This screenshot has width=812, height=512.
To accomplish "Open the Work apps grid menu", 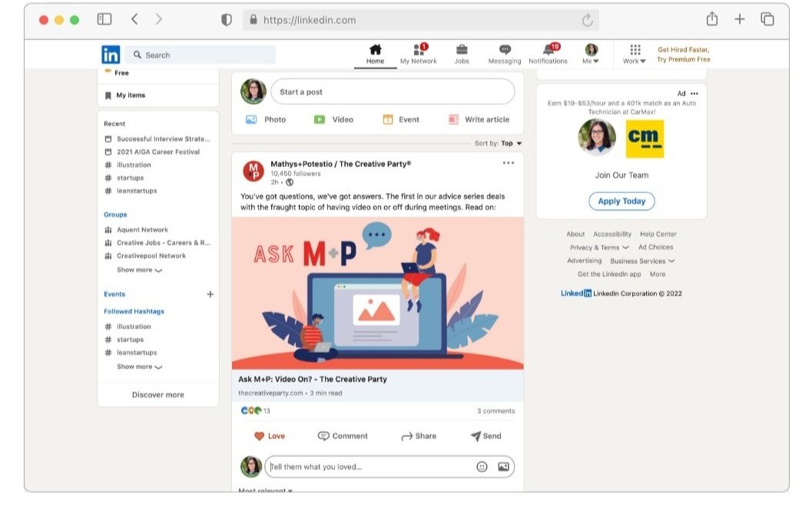I will point(635,55).
